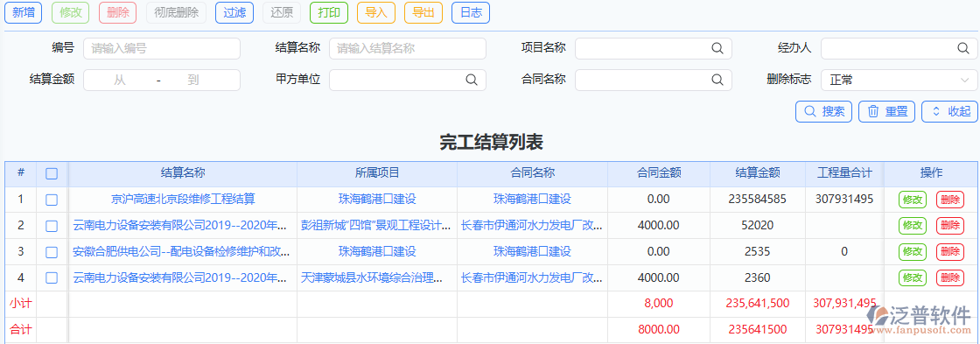Click the 结算名称 column header
980x344 pixels.
(x=183, y=173)
